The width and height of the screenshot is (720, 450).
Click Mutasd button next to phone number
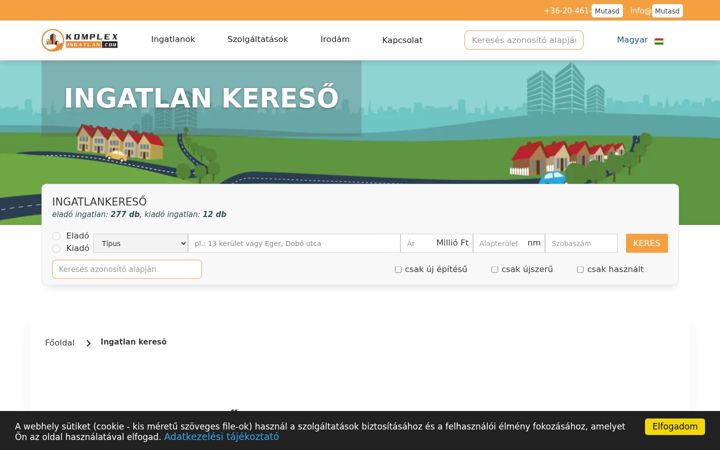(x=607, y=11)
